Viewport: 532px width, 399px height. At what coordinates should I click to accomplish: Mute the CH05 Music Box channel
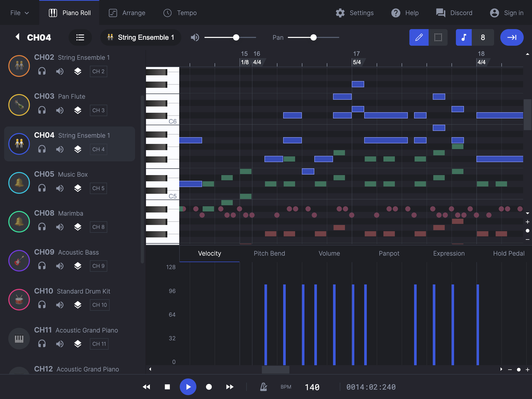click(x=60, y=188)
